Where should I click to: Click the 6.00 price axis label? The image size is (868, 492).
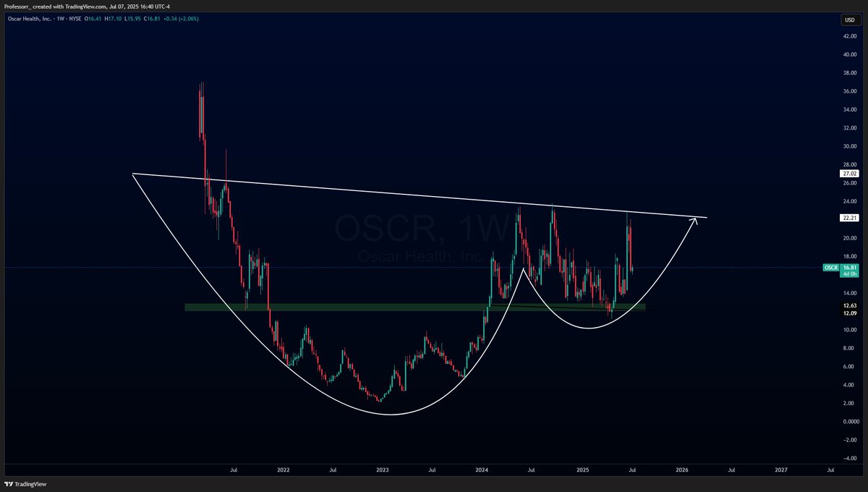849,367
